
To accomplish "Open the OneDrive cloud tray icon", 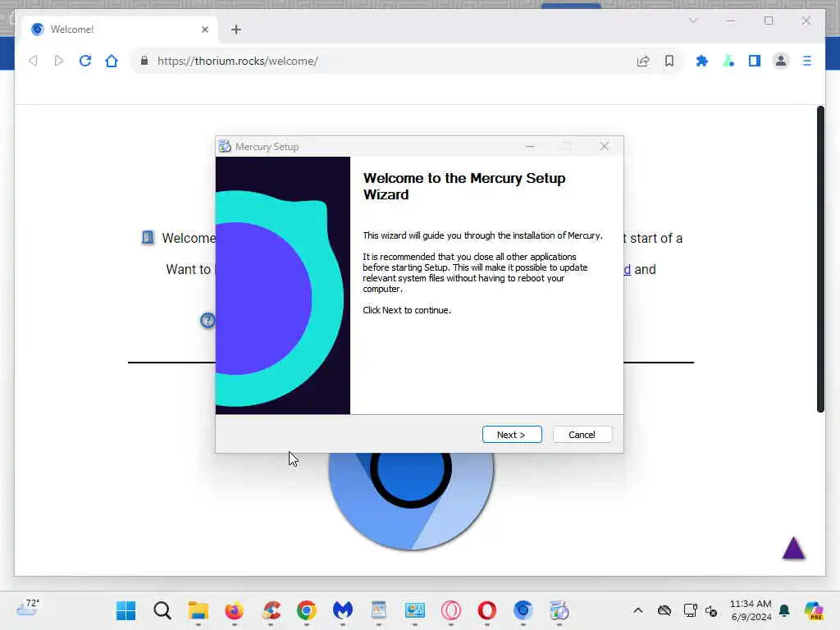I will point(664,610).
